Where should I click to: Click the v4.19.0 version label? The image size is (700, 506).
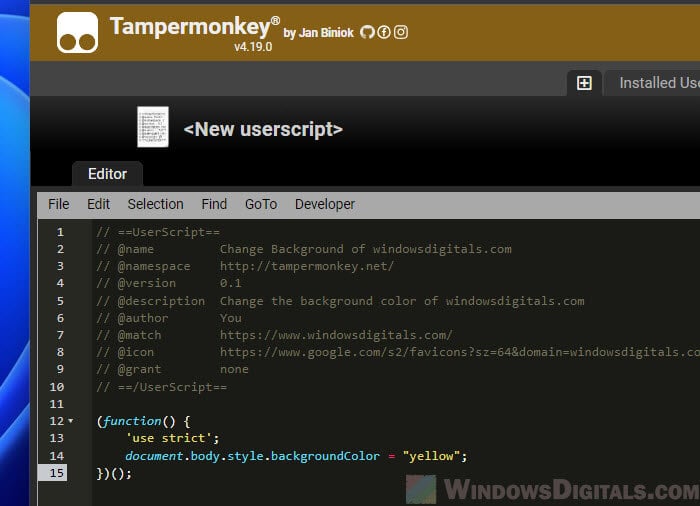click(253, 47)
